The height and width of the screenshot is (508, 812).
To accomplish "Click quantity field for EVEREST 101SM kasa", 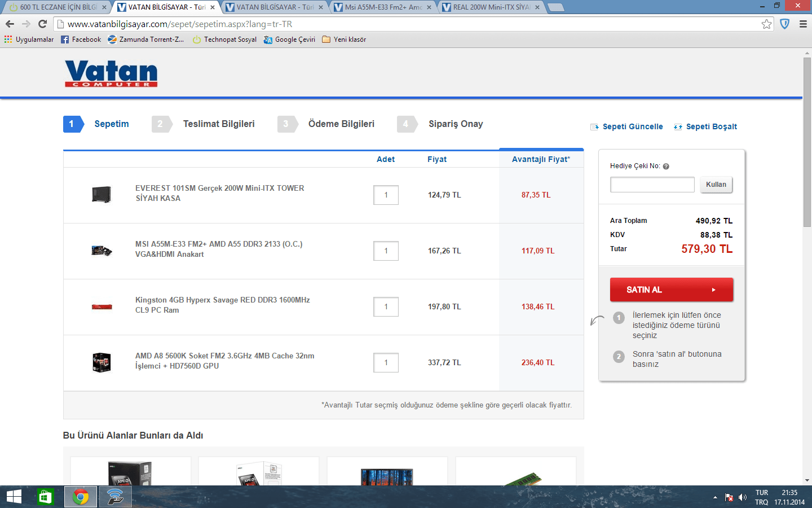I will pyautogui.click(x=386, y=195).
